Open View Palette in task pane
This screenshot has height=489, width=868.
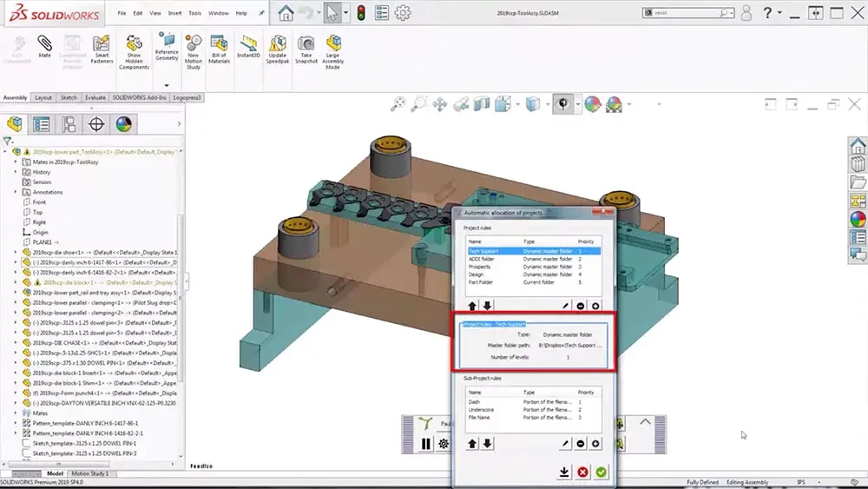pos(858,201)
